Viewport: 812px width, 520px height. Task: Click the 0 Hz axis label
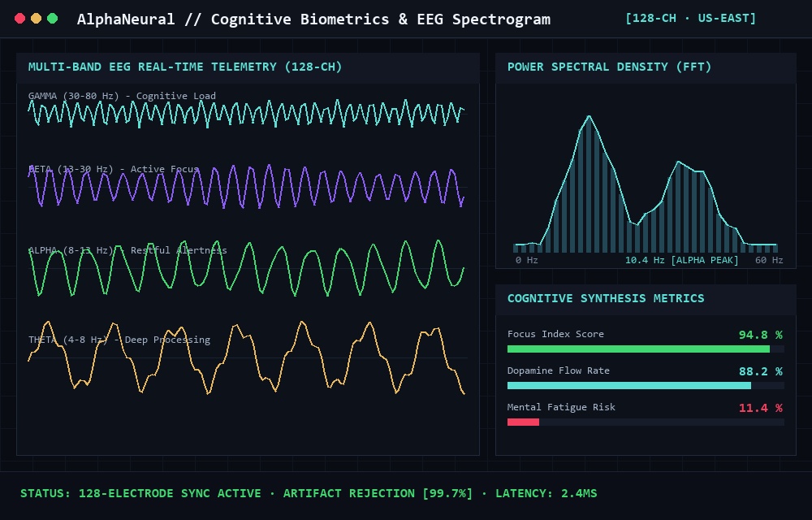[x=527, y=260]
